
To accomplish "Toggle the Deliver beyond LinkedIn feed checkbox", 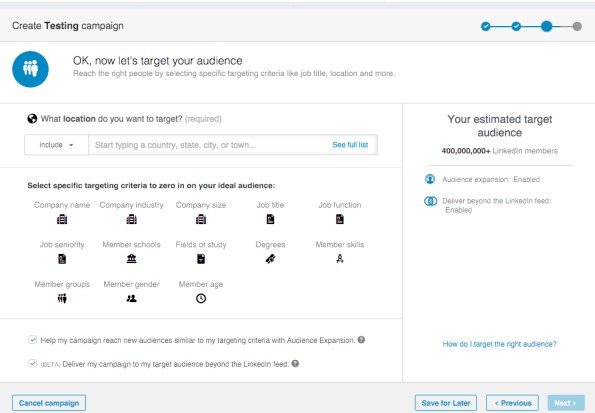I will (x=33, y=364).
